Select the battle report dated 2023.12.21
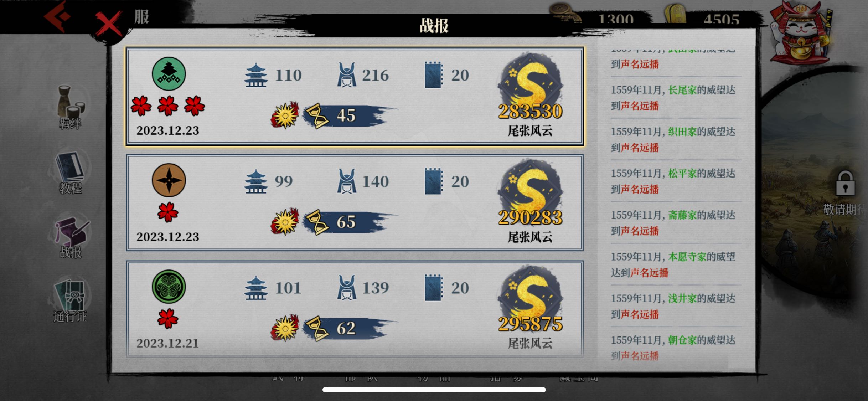Viewport: 868px width, 401px height. point(355,309)
